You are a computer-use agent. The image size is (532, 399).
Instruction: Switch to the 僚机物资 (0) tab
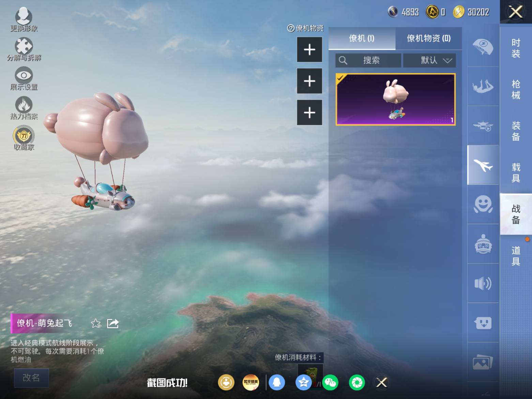tap(429, 38)
